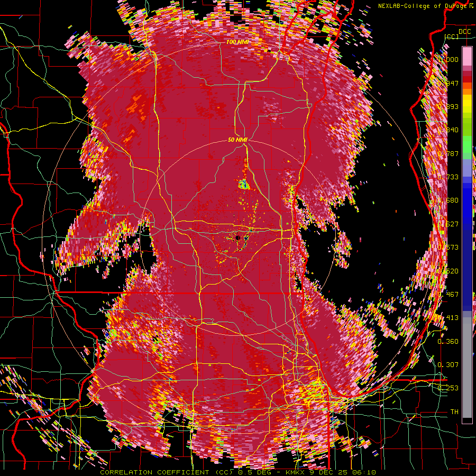Click the '0.413' legend value
The height and width of the screenshot is (476, 476).
coord(448,317)
